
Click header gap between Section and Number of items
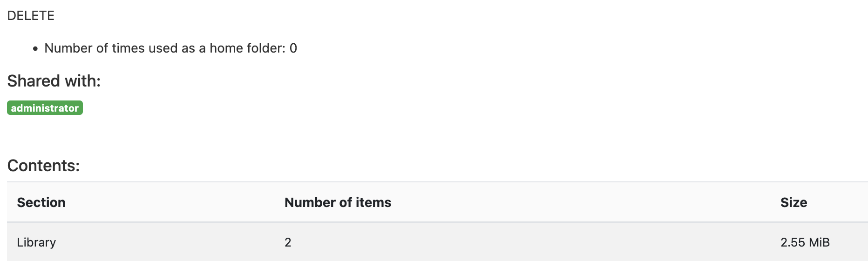177,202
